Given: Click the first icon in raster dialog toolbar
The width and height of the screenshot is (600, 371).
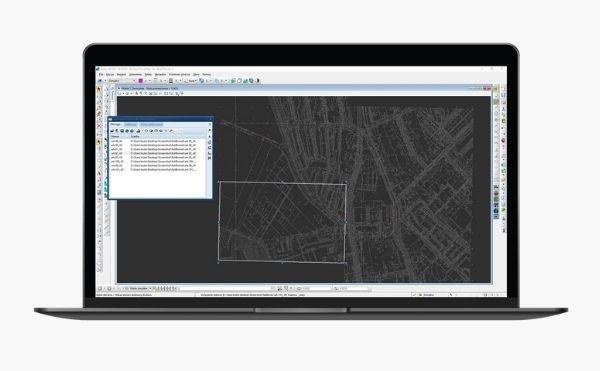Looking at the screenshot, I should [x=112, y=131].
